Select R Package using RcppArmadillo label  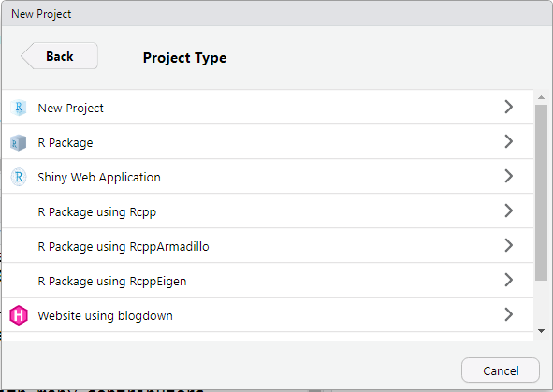tap(124, 246)
